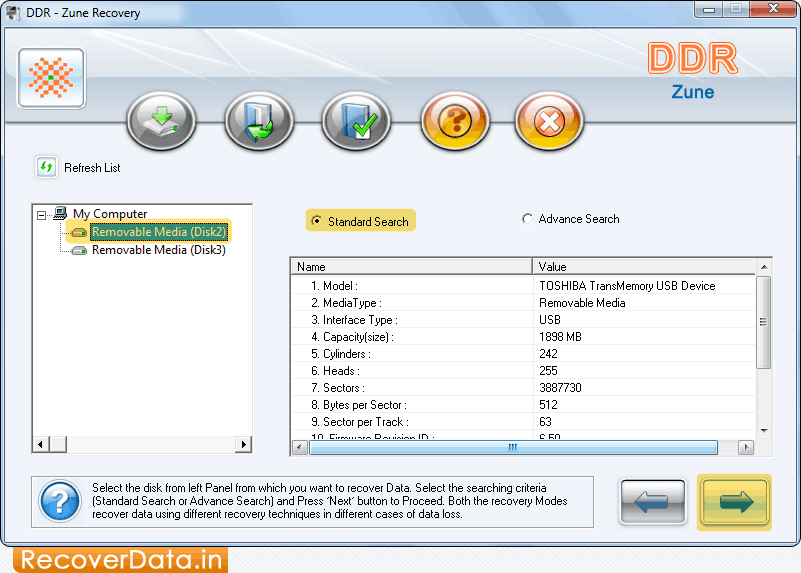
Task: Select Removable Media (Disk3)
Action: pos(158,250)
